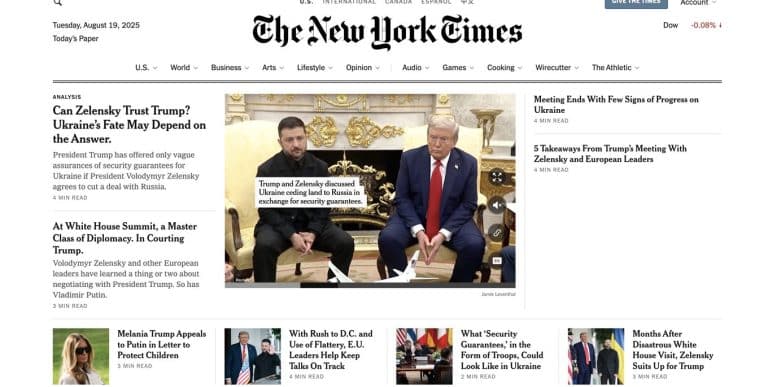Expand the Business section chevron
The image size is (768, 387).
[247, 68]
